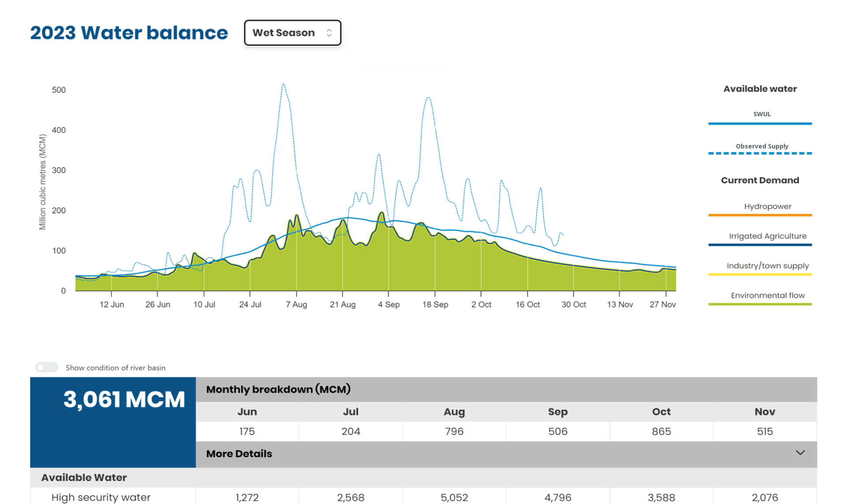
Task: Click the July value 204
Action: (x=351, y=431)
